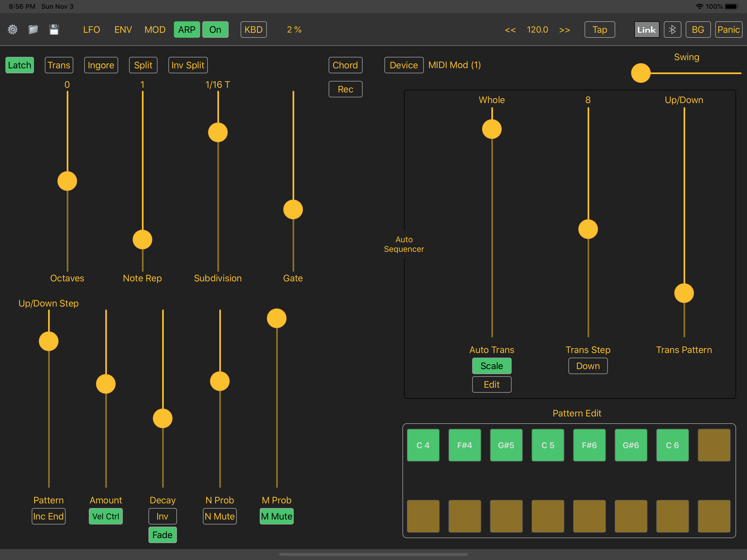The image size is (747, 560).
Task: Turn off the arpeggiator On switch
Action: (215, 30)
